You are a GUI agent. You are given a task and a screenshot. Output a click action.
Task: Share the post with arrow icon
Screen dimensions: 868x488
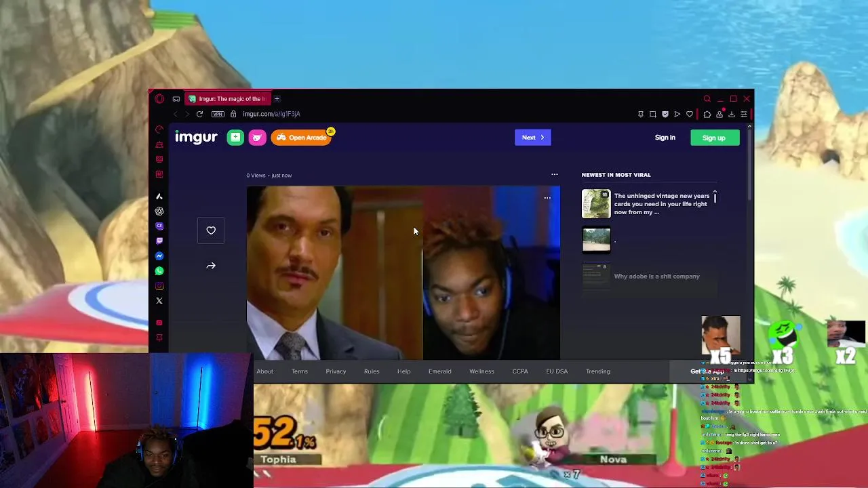[211, 266]
